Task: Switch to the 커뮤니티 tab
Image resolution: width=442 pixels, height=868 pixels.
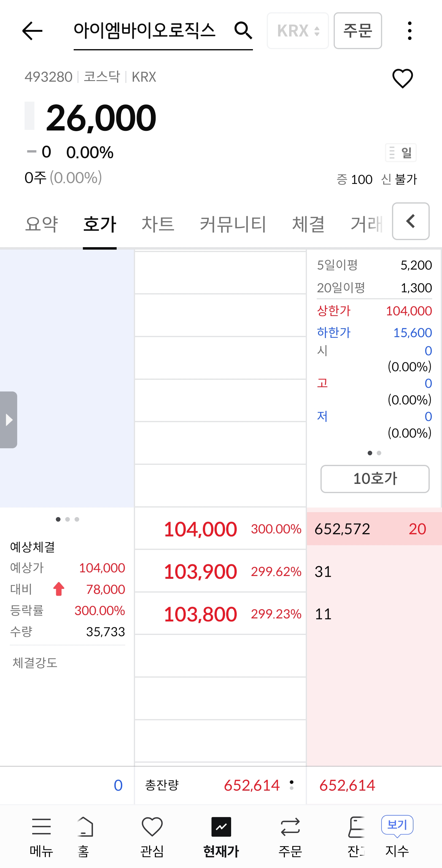Action: [233, 224]
